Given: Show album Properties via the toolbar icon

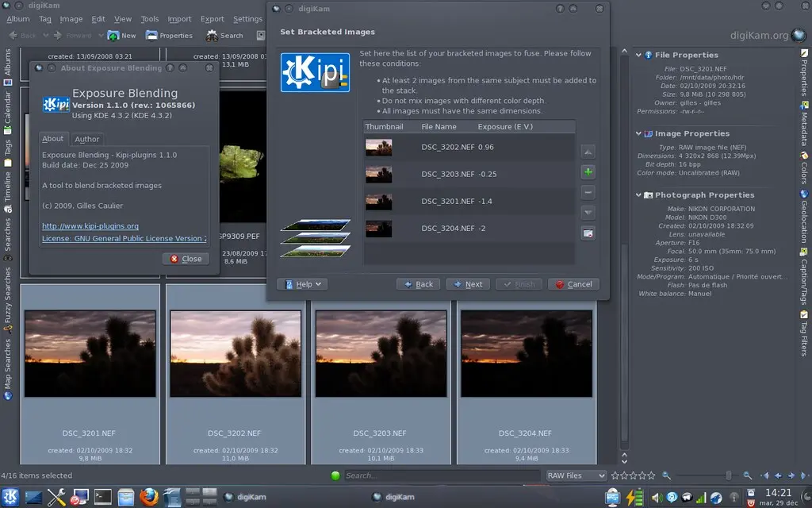Looking at the screenshot, I should click(x=169, y=35).
